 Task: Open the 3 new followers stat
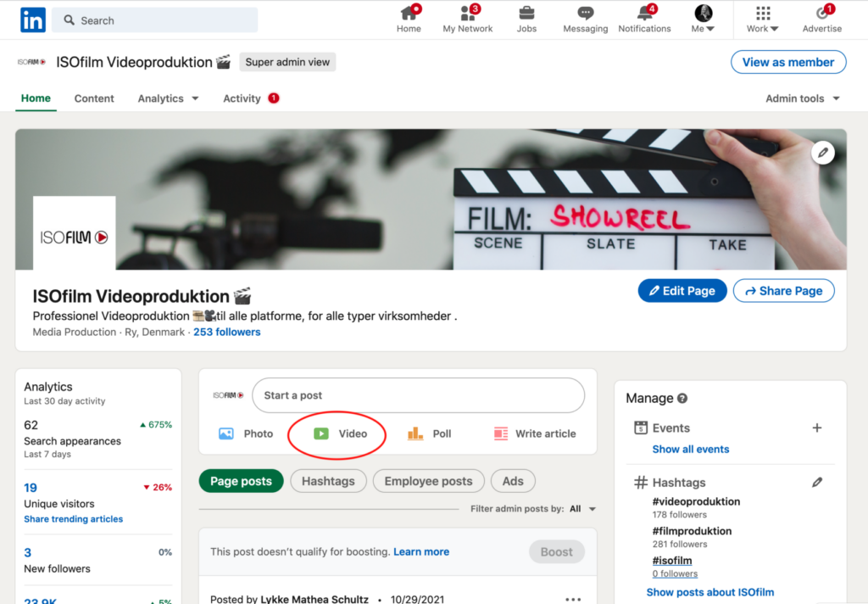tap(28, 552)
